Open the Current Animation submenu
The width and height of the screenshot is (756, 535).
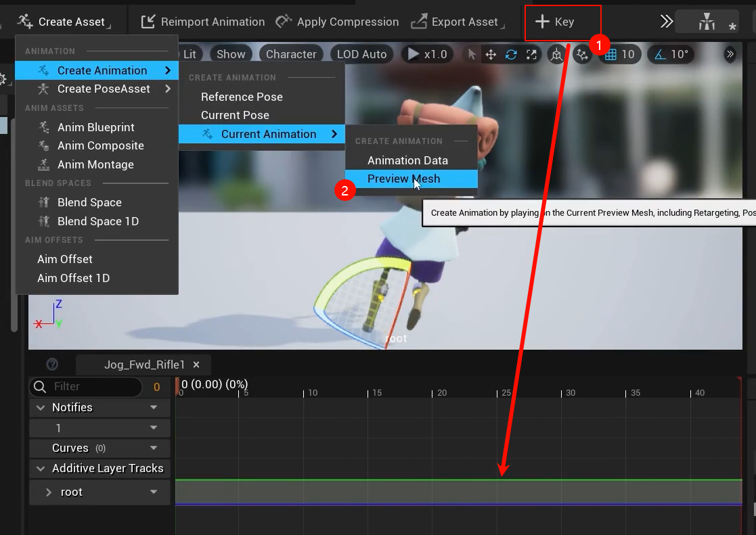pyautogui.click(x=262, y=134)
